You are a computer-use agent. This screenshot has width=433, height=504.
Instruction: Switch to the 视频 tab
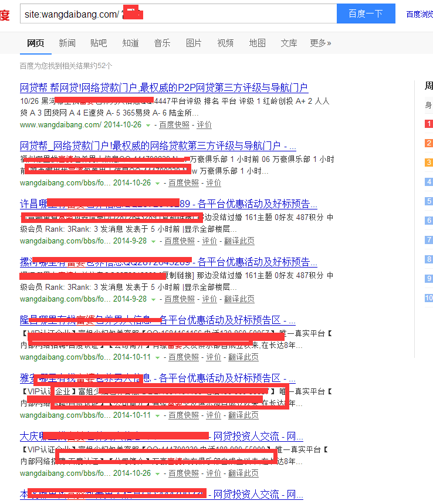tap(225, 43)
